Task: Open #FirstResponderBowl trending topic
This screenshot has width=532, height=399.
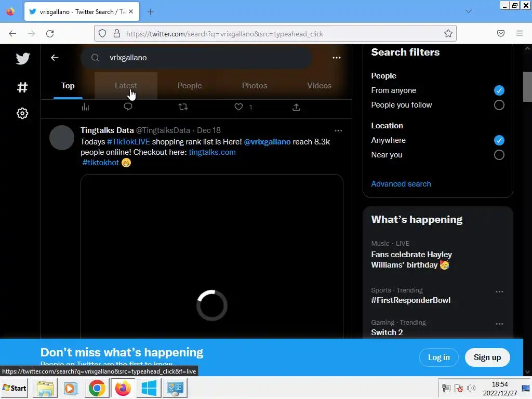Action: 411,300
